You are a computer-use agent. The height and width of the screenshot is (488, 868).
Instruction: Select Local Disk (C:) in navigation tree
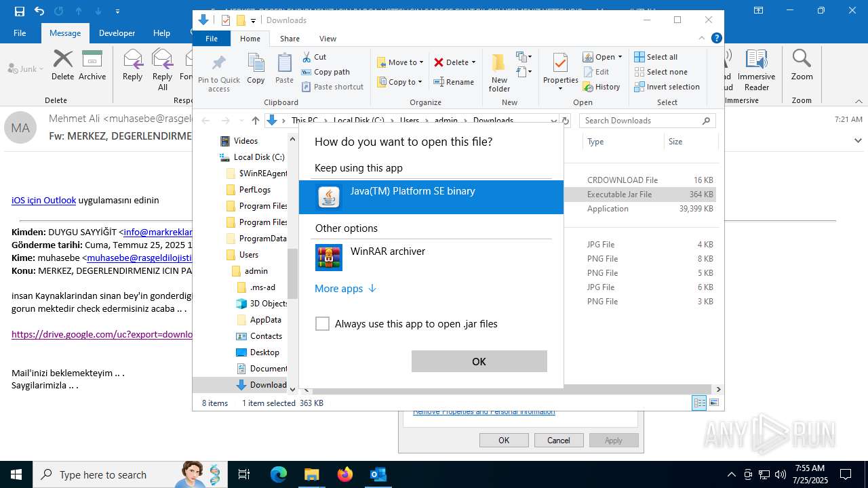[252, 157]
